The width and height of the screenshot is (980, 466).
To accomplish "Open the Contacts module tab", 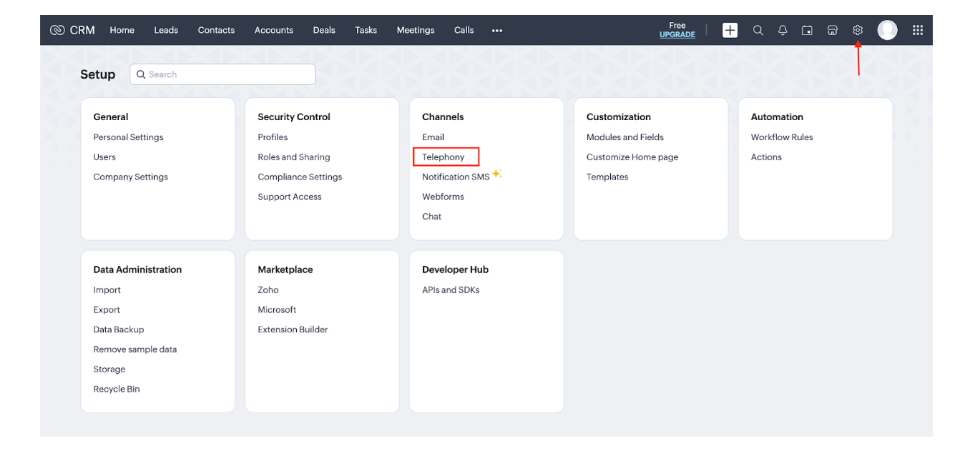I will click(216, 30).
